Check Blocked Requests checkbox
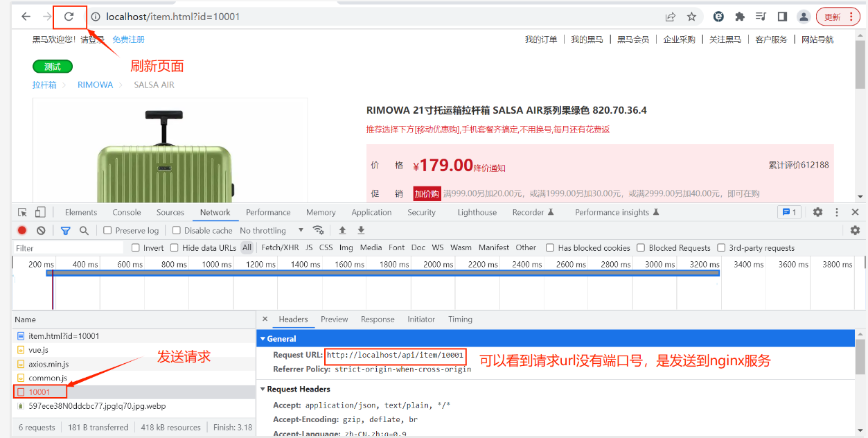 click(x=641, y=247)
